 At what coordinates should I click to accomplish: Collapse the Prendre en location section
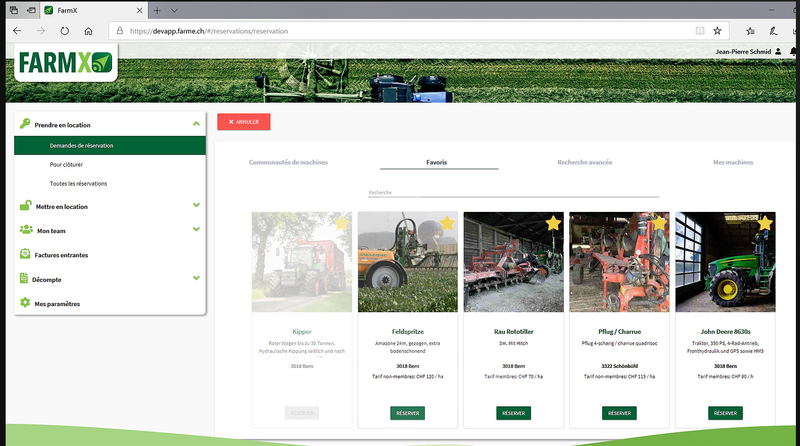197,124
